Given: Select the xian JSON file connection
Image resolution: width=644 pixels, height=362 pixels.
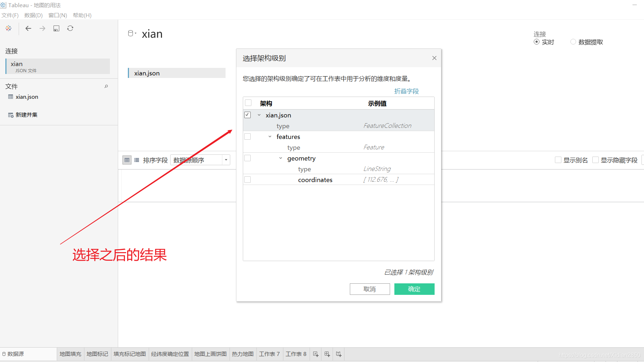Looking at the screenshot, I should point(58,66).
